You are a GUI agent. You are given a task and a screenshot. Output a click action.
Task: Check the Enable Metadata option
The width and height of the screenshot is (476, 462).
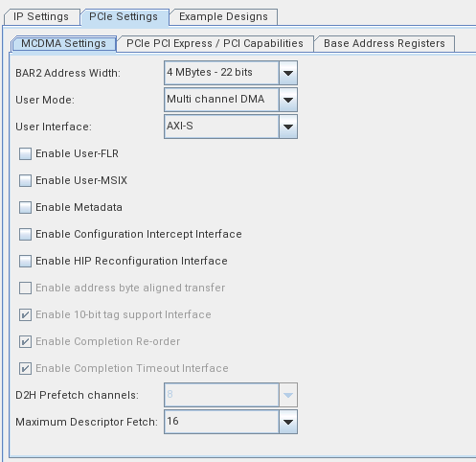25,207
